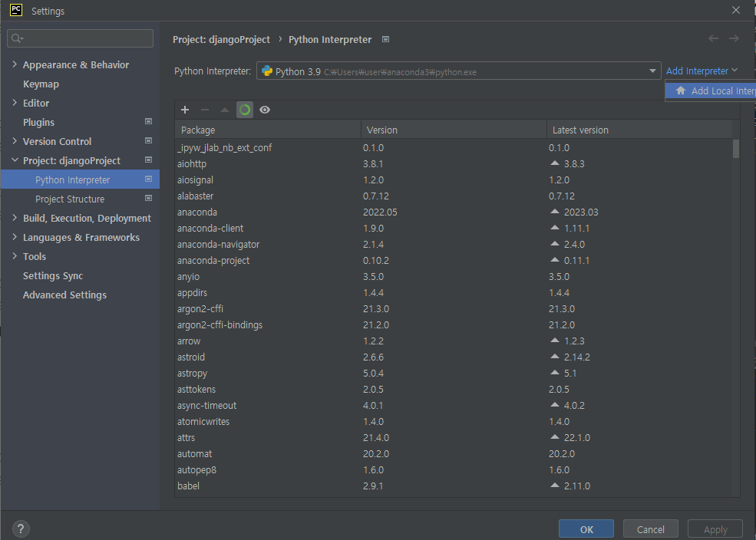
Task: Toggle show early releases eye icon
Action: [265, 110]
